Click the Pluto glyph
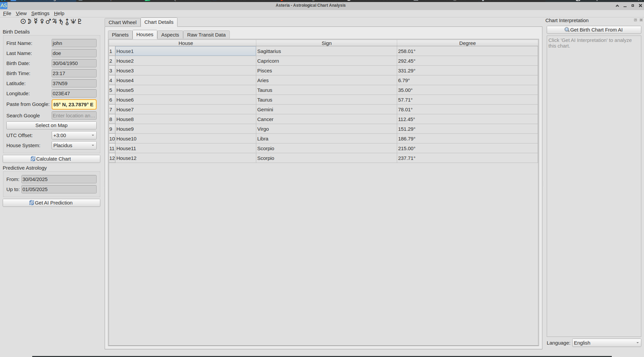Screen dimensions: 644x357 click(79, 21)
